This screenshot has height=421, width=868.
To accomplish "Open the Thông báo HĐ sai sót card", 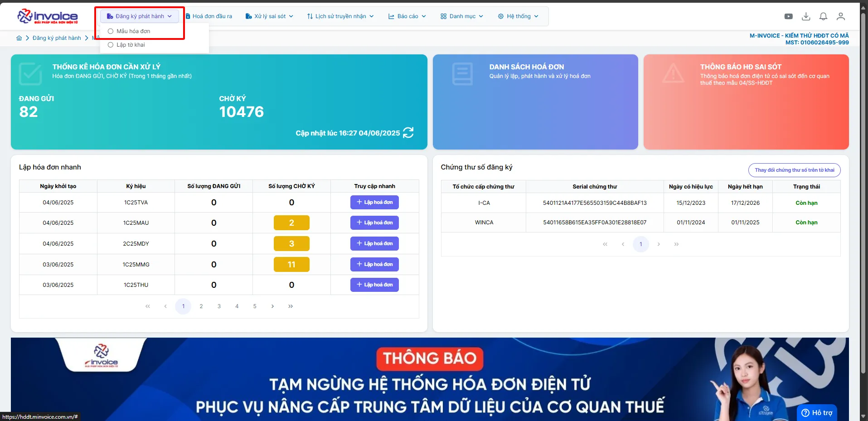I will pyautogui.click(x=746, y=102).
